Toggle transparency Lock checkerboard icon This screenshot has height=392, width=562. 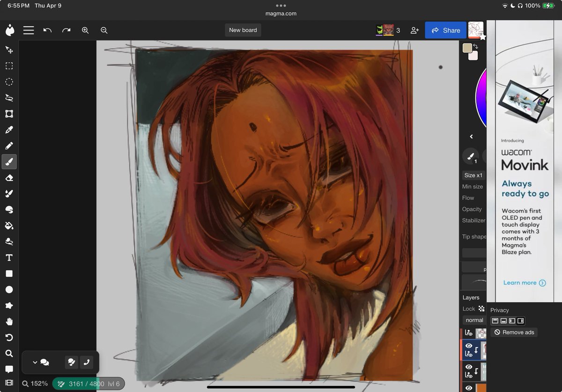[481, 309]
